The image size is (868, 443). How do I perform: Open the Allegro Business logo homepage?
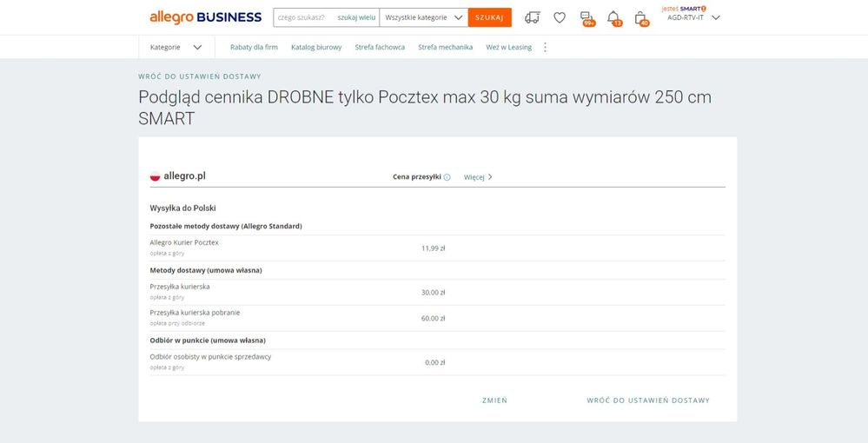pos(205,17)
